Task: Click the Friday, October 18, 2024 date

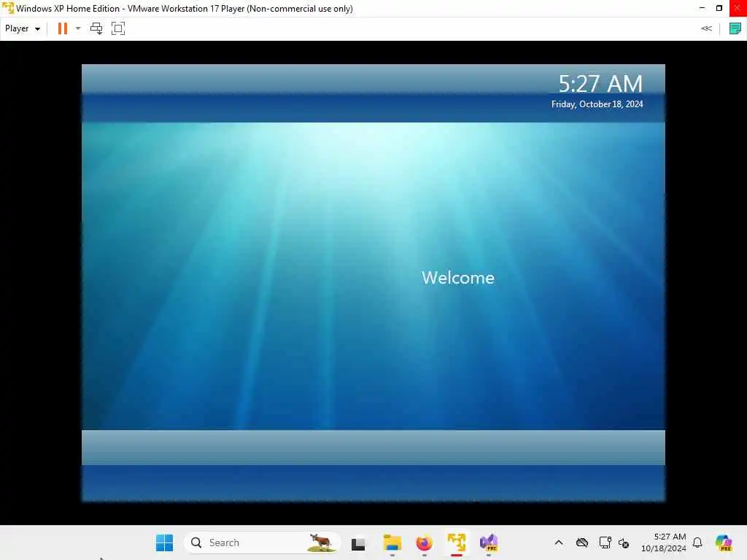Action: (x=597, y=104)
